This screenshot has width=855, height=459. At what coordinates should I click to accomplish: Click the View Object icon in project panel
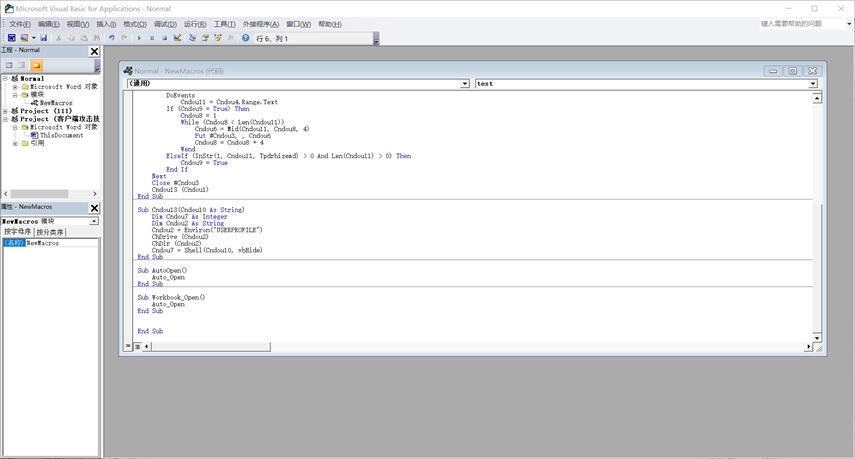click(22, 65)
